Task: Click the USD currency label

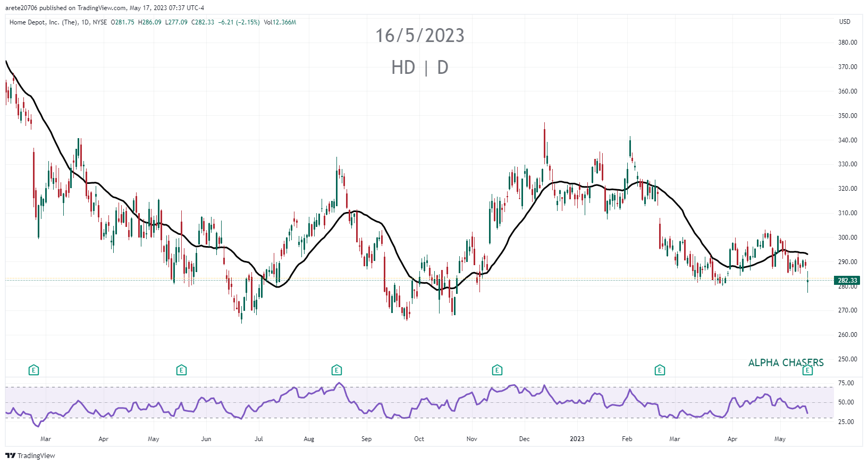Action: point(845,22)
